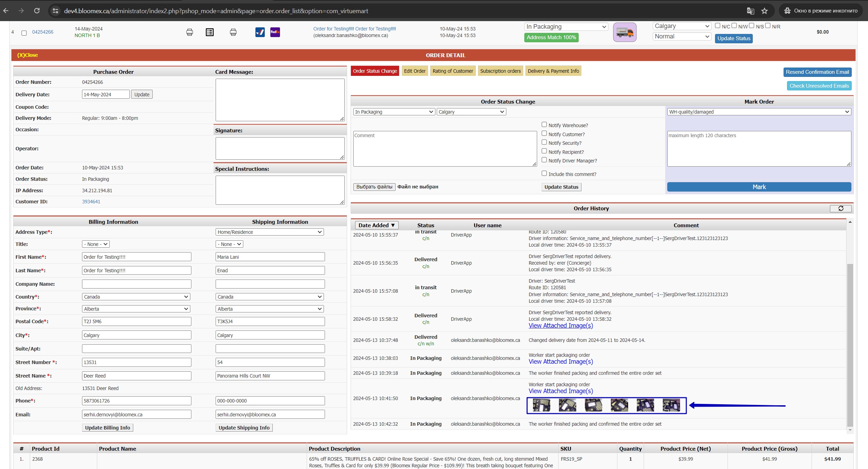Image resolution: width=868 pixels, height=469 pixels.
Task: Open order number 04254266 link
Action: (43, 32)
